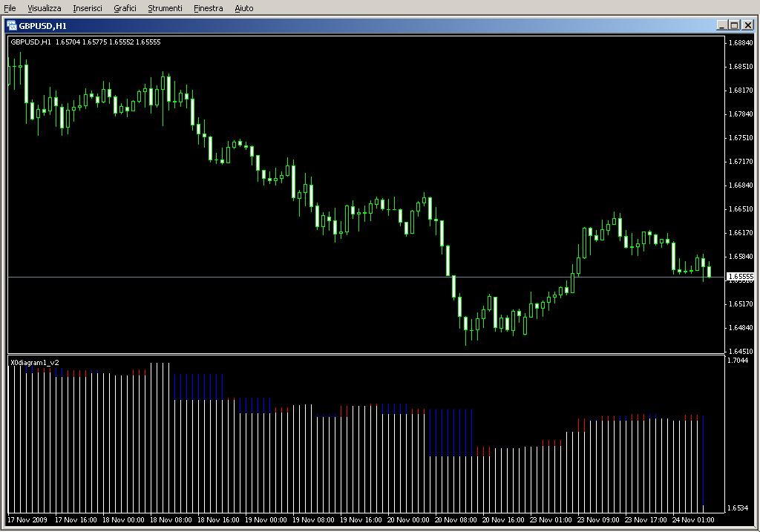The image size is (760, 532).
Task: Click the GBPUSD,H1 chart window icon
Action: (x=12, y=26)
